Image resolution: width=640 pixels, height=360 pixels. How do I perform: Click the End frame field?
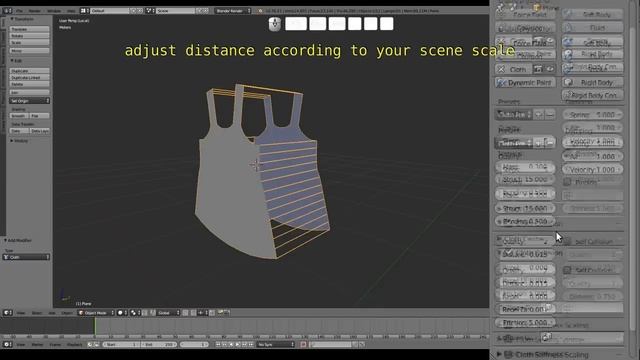(159, 345)
